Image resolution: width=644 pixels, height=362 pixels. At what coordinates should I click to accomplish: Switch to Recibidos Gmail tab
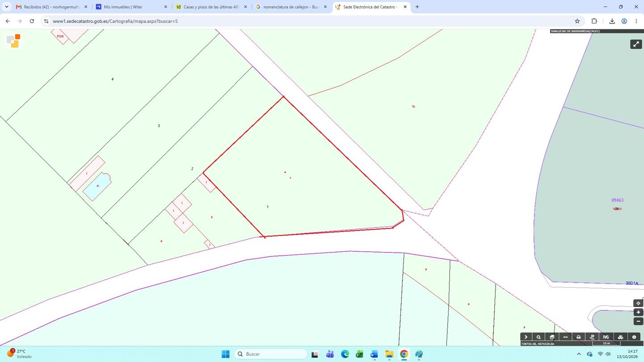52,7
